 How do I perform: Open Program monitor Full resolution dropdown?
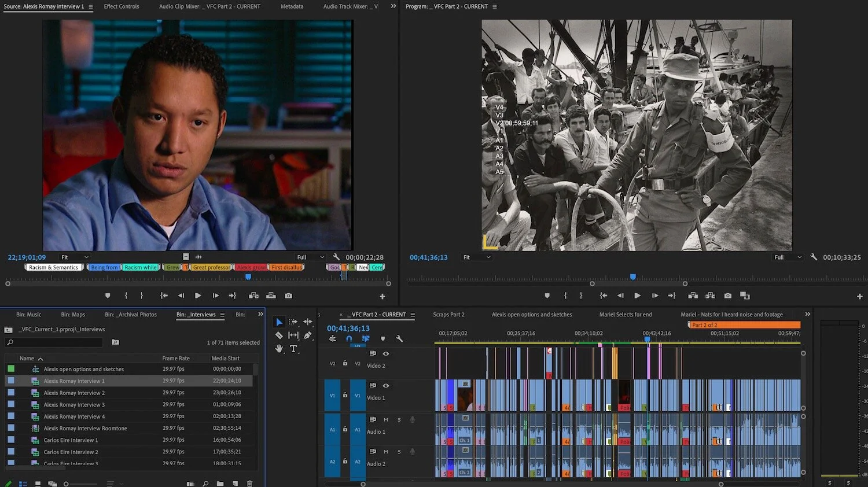pos(788,257)
